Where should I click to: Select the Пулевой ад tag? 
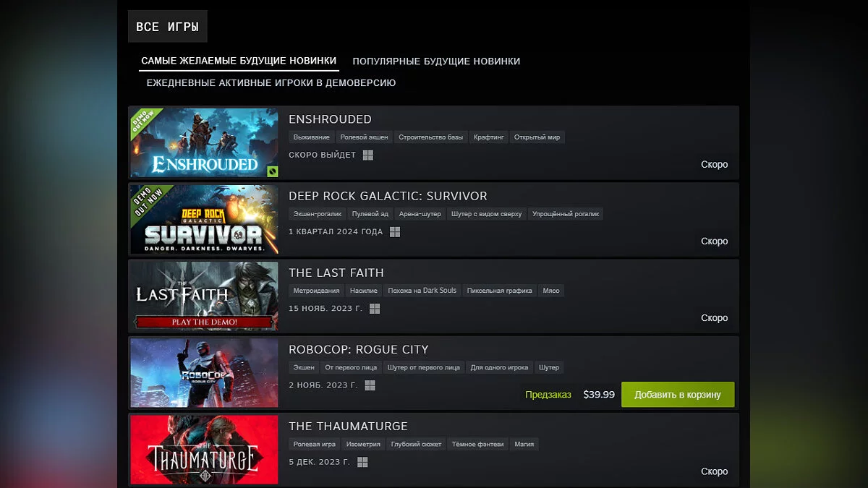[x=370, y=213]
